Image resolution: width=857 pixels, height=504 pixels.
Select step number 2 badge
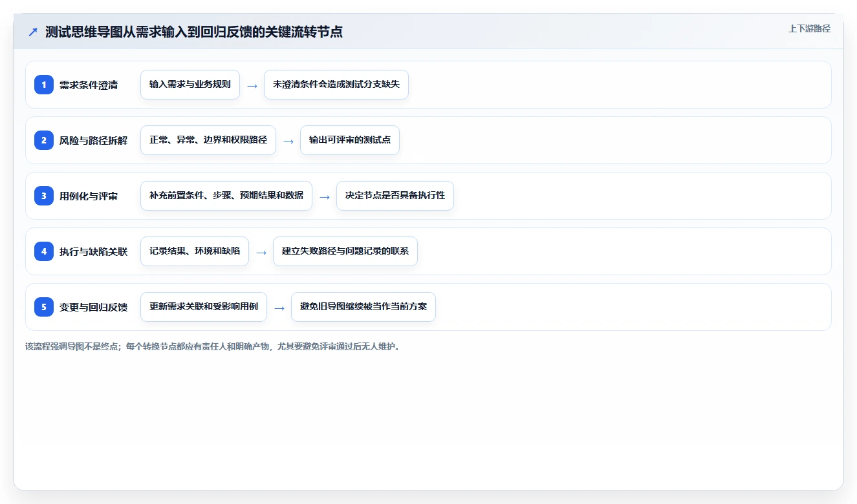tap(44, 140)
